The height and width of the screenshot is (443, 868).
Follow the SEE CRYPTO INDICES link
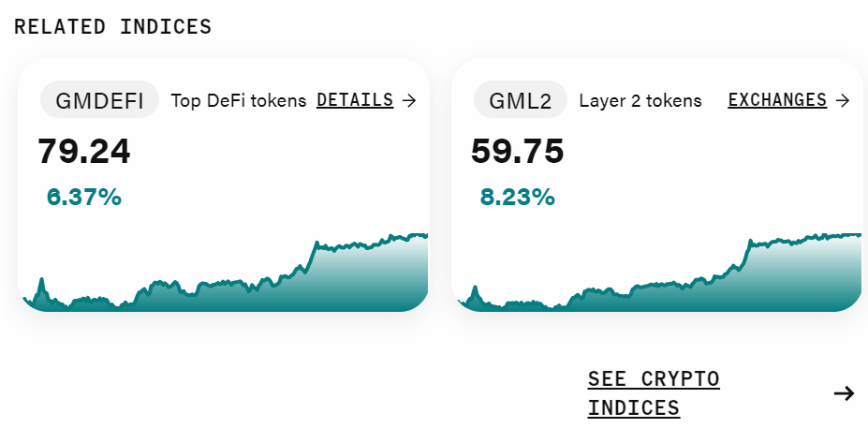(654, 393)
